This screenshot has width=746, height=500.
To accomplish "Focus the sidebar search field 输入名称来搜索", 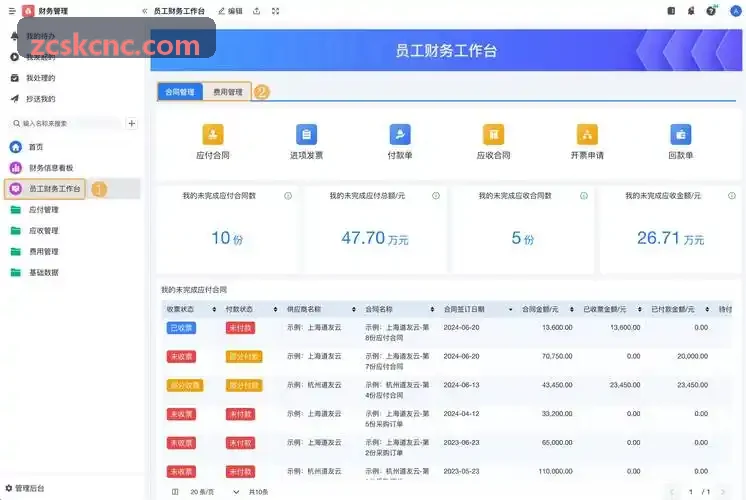I will pos(65,124).
